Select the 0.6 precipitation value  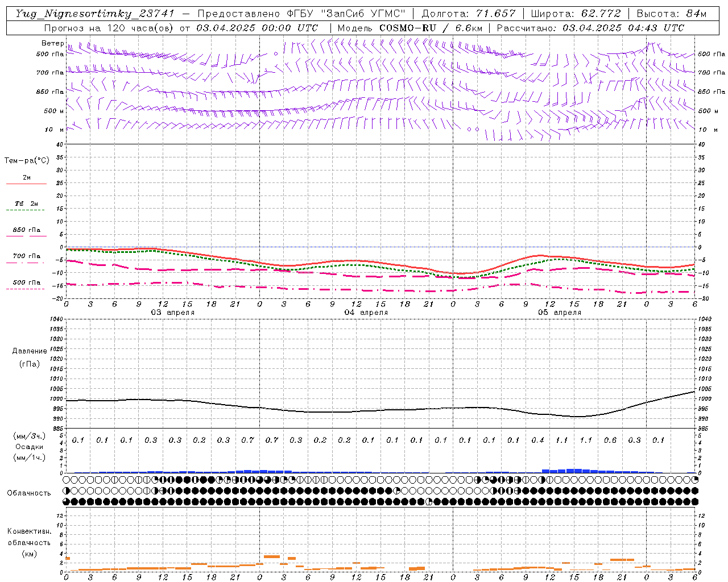tap(610, 440)
